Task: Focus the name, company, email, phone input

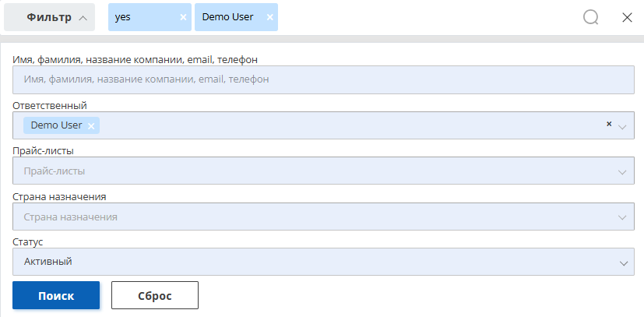Action: [324, 79]
